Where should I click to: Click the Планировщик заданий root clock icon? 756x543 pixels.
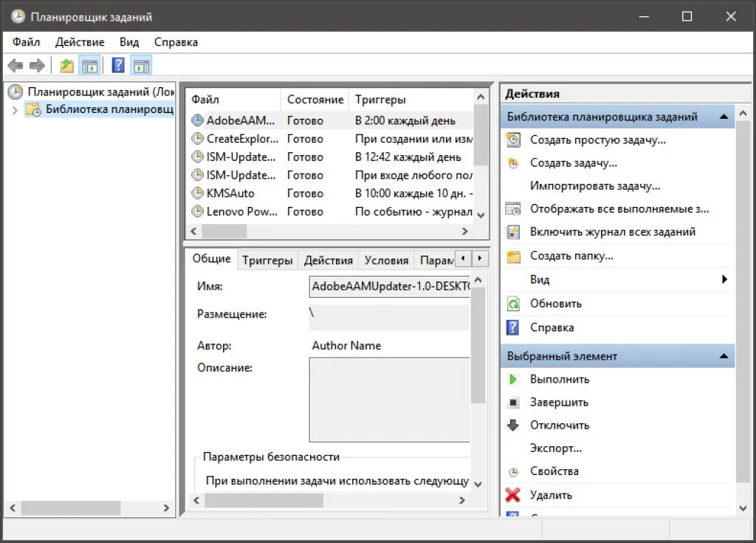(16, 92)
